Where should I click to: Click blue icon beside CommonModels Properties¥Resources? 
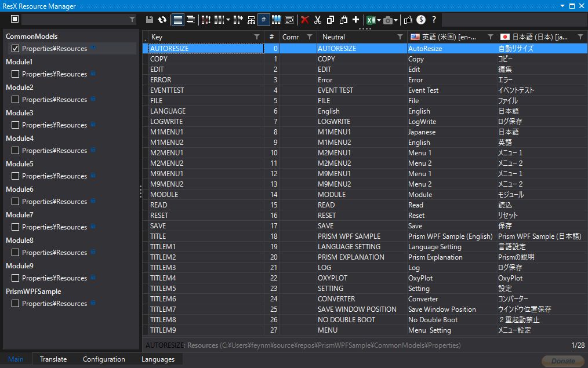coord(93,48)
